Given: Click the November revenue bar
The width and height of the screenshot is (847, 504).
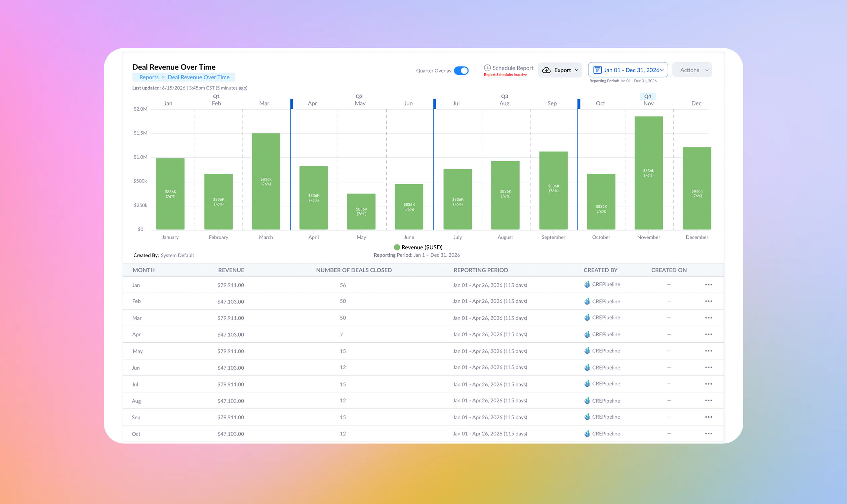Looking at the screenshot, I should (x=649, y=173).
